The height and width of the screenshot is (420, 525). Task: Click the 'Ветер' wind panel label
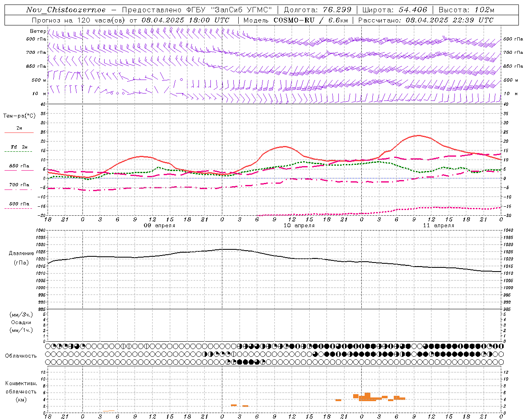click(38, 31)
